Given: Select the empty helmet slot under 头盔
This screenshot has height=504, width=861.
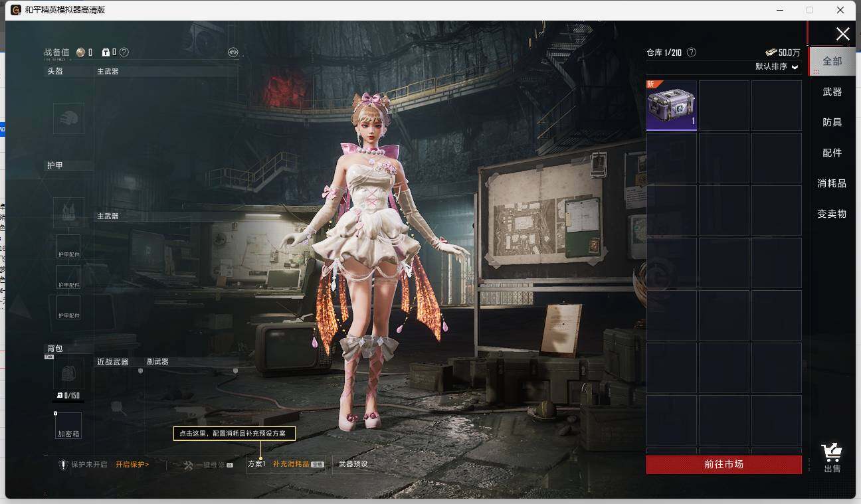Looking at the screenshot, I should pyautogui.click(x=68, y=118).
